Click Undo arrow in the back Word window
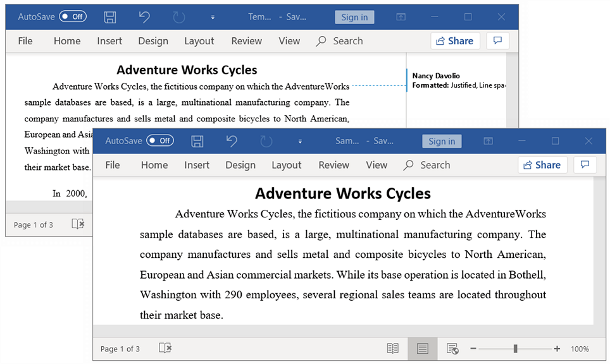 (144, 17)
